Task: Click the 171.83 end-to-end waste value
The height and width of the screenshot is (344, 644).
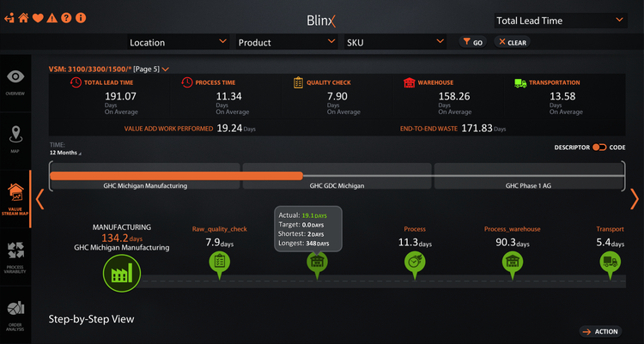Action: tap(477, 129)
